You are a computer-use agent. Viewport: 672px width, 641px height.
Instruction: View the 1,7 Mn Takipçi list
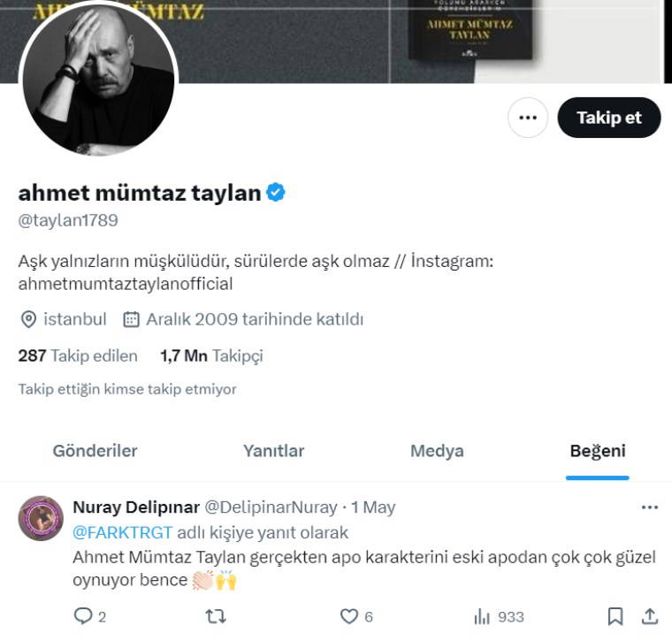(x=211, y=356)
